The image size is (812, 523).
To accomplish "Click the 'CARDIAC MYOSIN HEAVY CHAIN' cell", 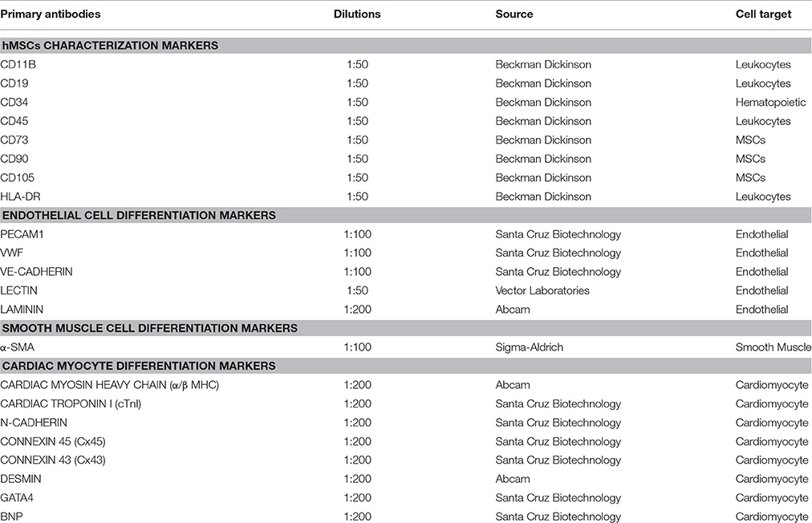I will coord(110,385).
